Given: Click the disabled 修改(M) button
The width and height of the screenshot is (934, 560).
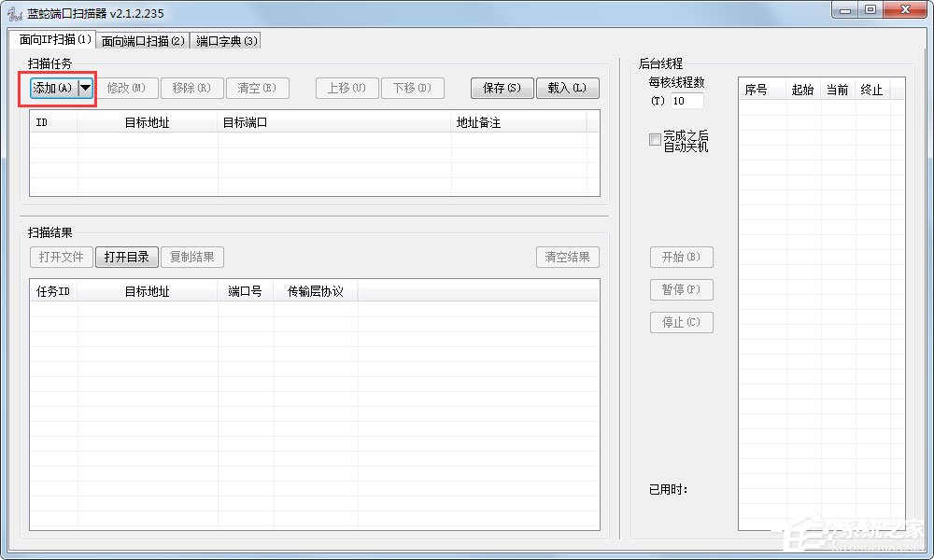Looking at the screenshot, I should tap(126, 88).
